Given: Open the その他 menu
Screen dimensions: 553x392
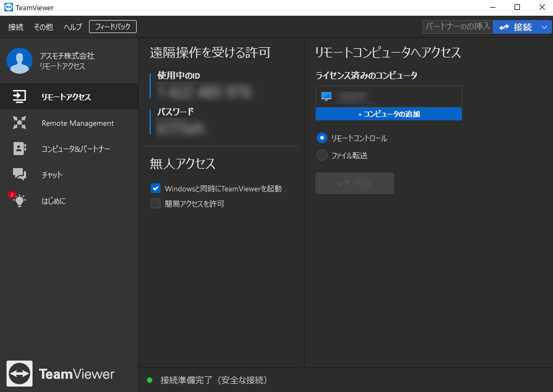Looking at the screenshot, I should click(43, 27).
